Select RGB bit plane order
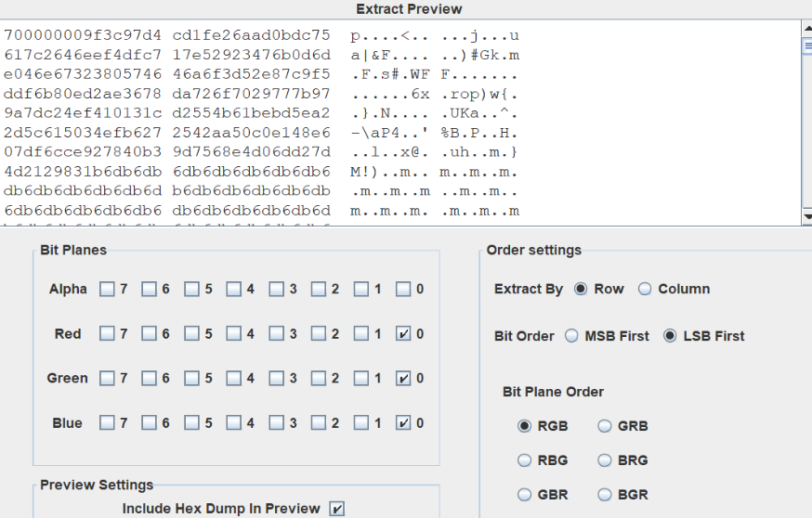The image size is (812, 518). [525, 426]
